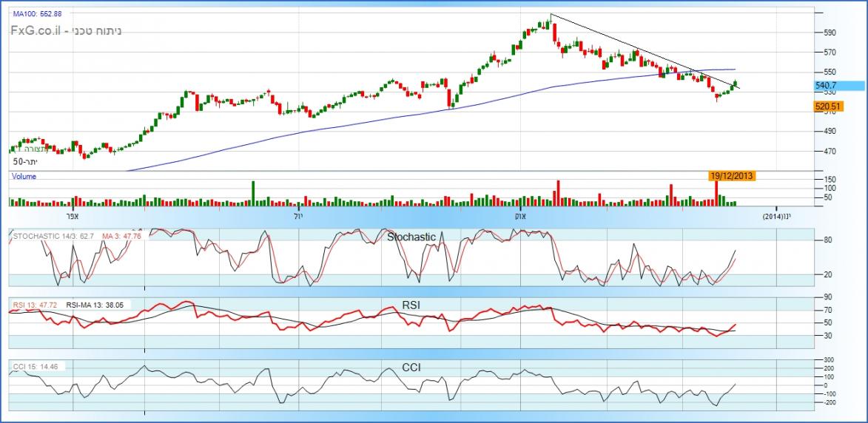The image size is (868, 423).
Task: Select the MA 3 stochastic legend entry
Action: click(121, 237)
